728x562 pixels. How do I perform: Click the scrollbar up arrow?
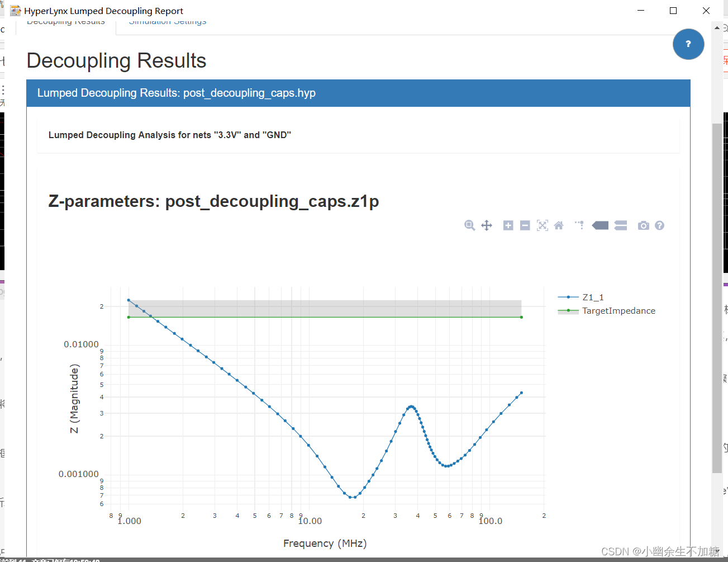(717, 27)
